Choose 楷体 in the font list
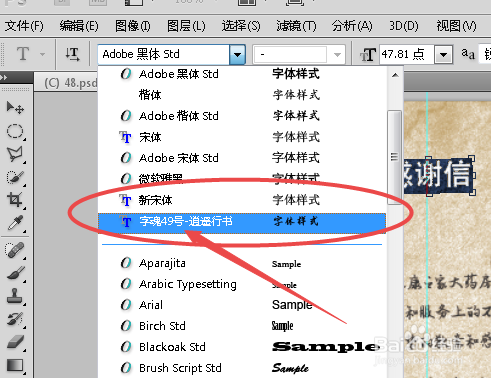 click(x=242, y=95)
